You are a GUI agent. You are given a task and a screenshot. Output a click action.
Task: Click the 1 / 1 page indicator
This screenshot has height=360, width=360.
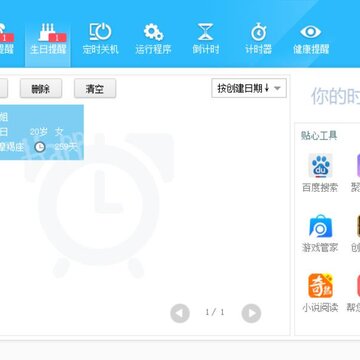(x=215, y=312)
